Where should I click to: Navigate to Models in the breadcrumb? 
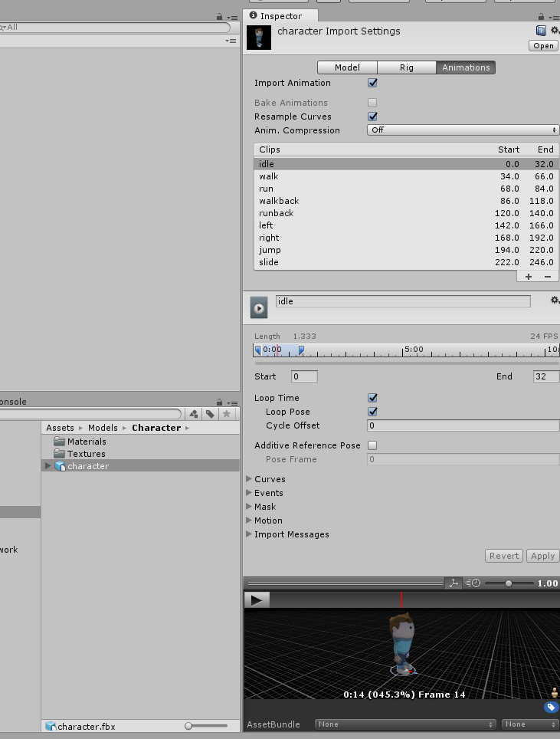[x=103, y=428]
